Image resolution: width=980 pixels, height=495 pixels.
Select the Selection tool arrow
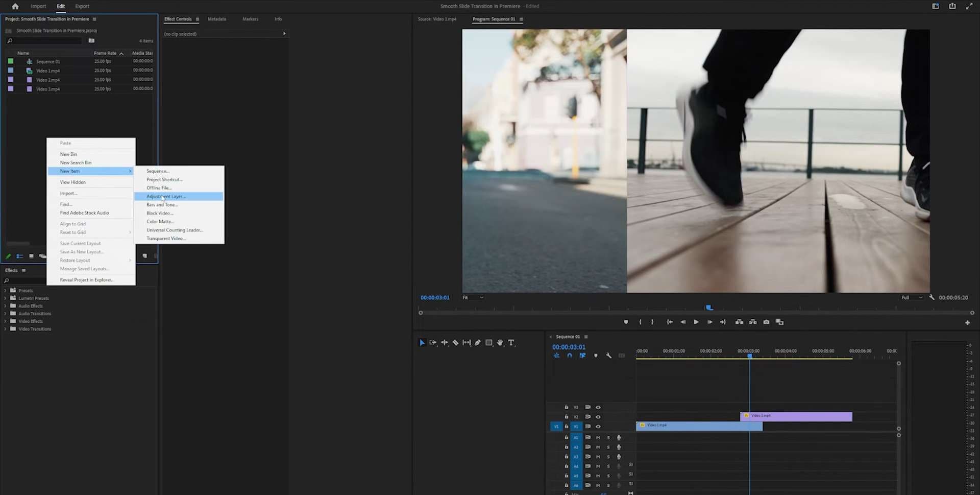click(x=422, y=343)
